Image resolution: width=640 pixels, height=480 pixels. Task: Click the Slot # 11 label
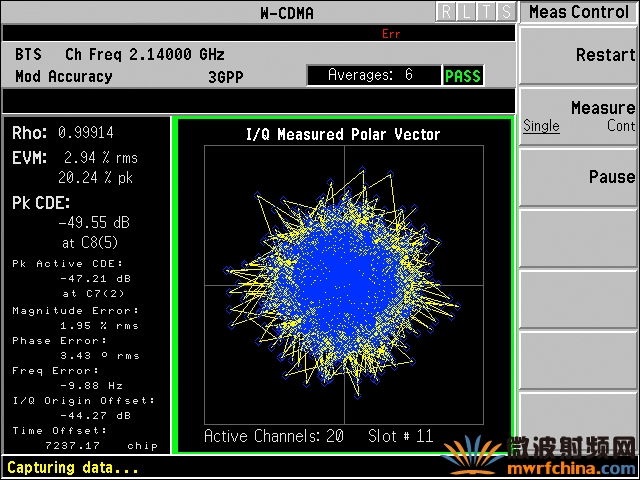tap(400, 436)
